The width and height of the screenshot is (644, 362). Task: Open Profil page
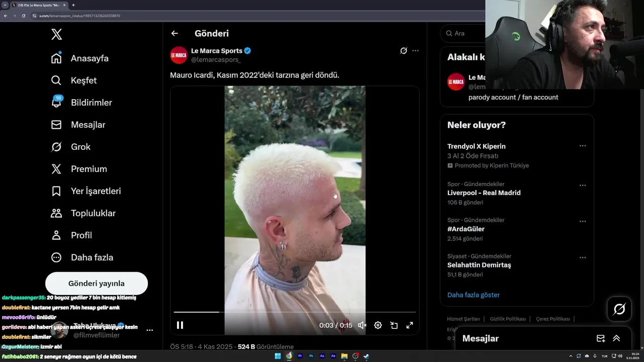coord(71,235)
